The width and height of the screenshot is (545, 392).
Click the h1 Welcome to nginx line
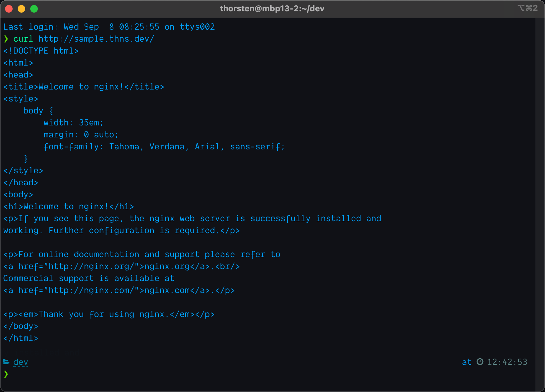[x=69, y=207]
